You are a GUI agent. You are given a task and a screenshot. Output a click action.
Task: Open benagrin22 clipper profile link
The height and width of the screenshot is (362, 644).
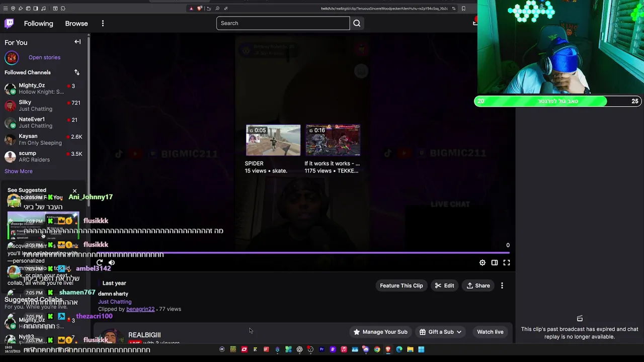pyautogui.click(x=140, y=309)
